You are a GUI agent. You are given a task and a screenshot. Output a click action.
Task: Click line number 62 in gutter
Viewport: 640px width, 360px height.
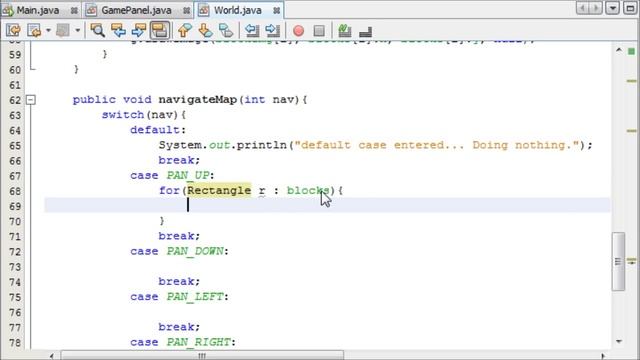pos(15,100)
